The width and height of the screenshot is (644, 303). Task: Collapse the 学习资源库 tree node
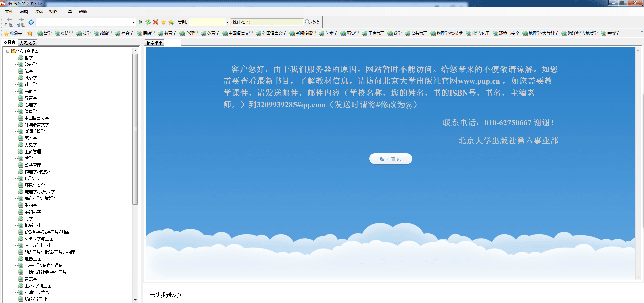pos(8,51)
